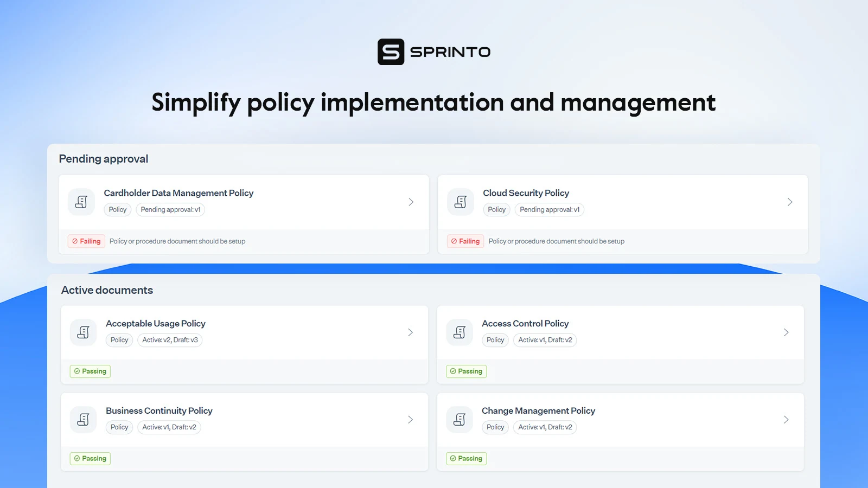Select the Business Continuity Policy document icon
This screenshot has height=488, width=868.
coord(82,419)
